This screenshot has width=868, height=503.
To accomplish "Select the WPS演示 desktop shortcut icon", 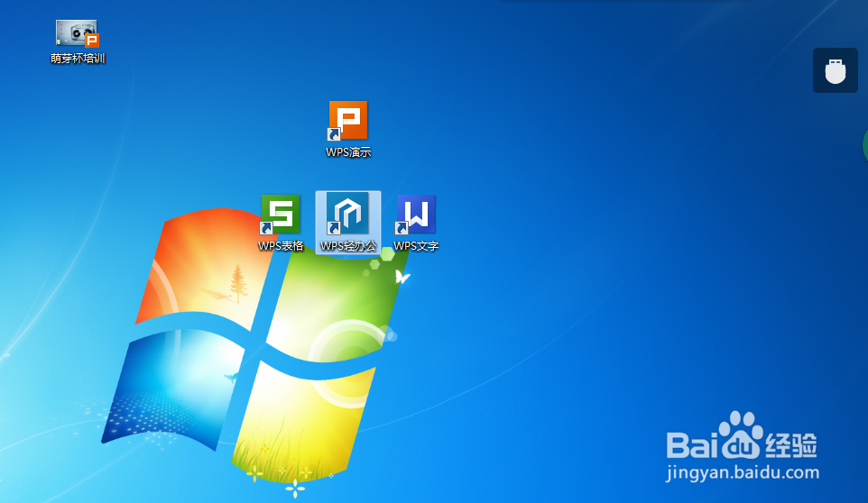I will click(x=347, y=120).
